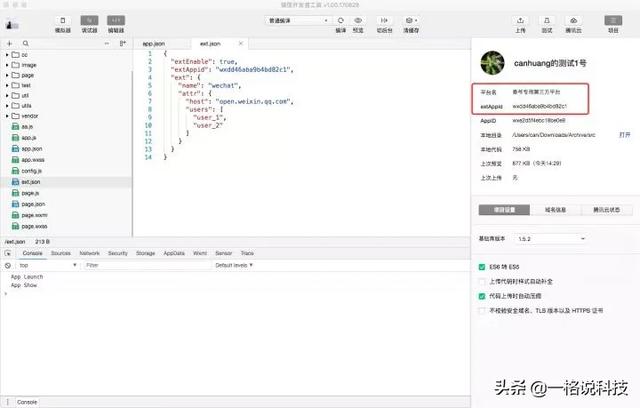Select the 域名信息 tab button
640x408 pixels.
point(553,210)
